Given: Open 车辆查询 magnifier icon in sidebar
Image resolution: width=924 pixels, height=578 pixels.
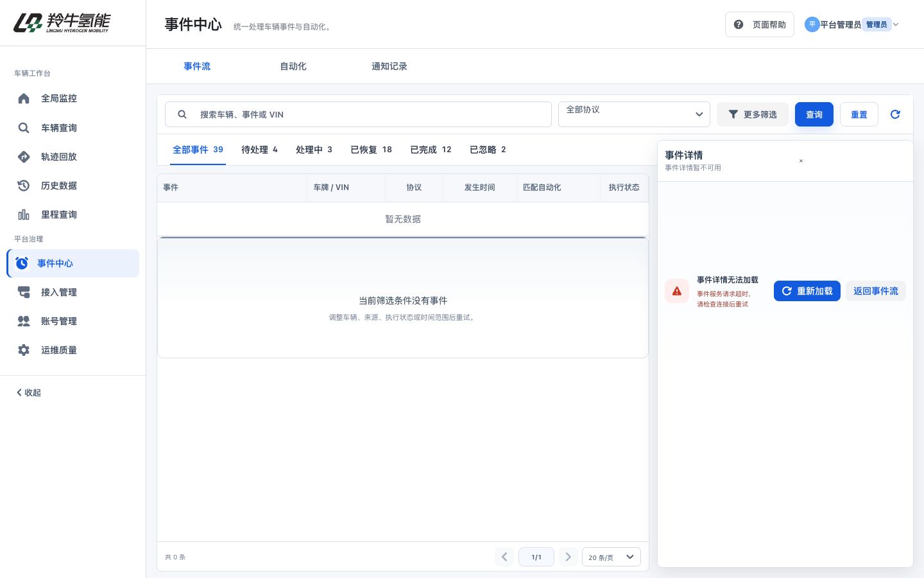Looking at the screenshot, I should 24,128.
